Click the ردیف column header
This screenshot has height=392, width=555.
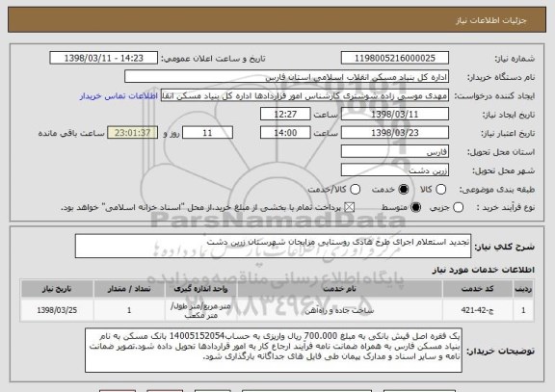523,289
